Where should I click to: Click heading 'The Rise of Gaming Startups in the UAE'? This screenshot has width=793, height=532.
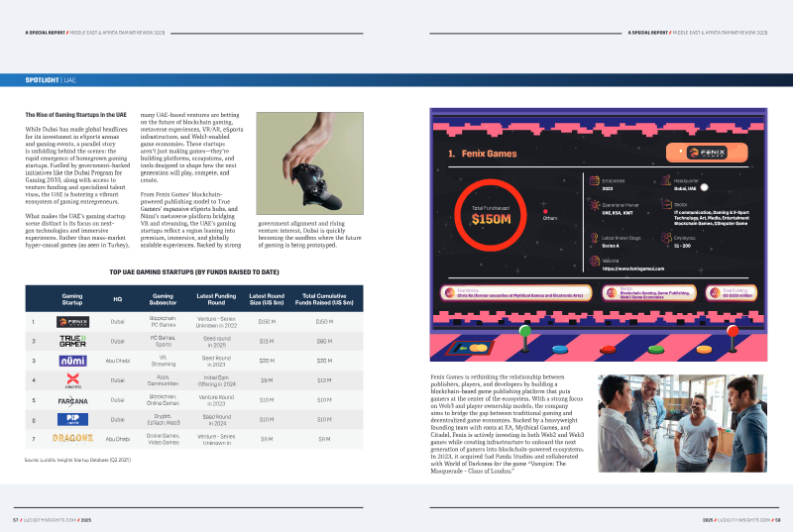(76, 115)
